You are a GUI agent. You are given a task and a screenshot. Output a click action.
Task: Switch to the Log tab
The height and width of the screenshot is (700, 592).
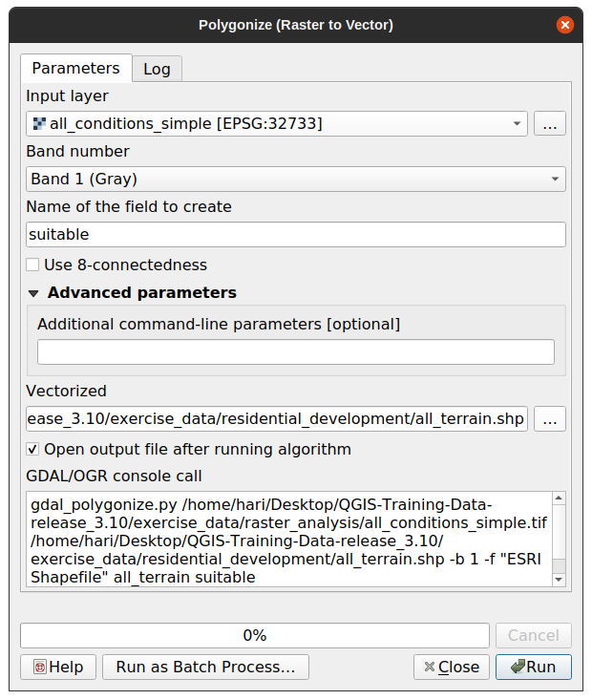click(157, 69)
